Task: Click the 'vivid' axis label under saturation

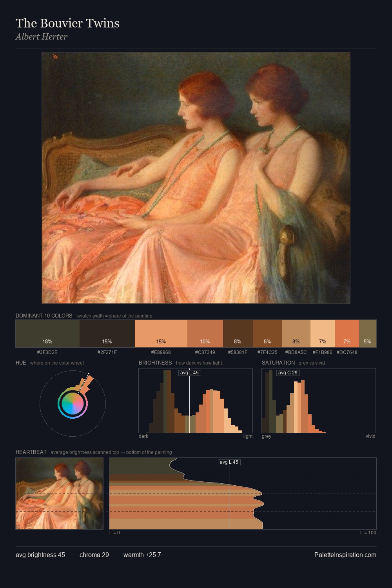Action: tap(370, 436)
